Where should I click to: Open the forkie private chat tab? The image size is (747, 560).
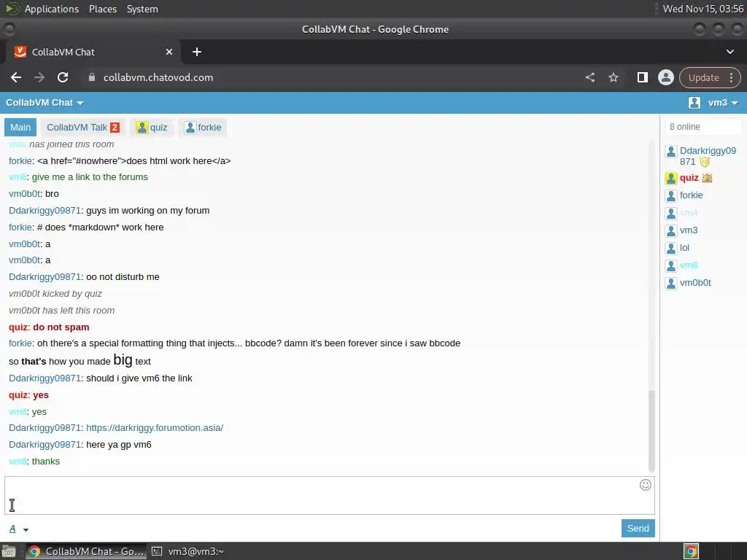(203, 128)
